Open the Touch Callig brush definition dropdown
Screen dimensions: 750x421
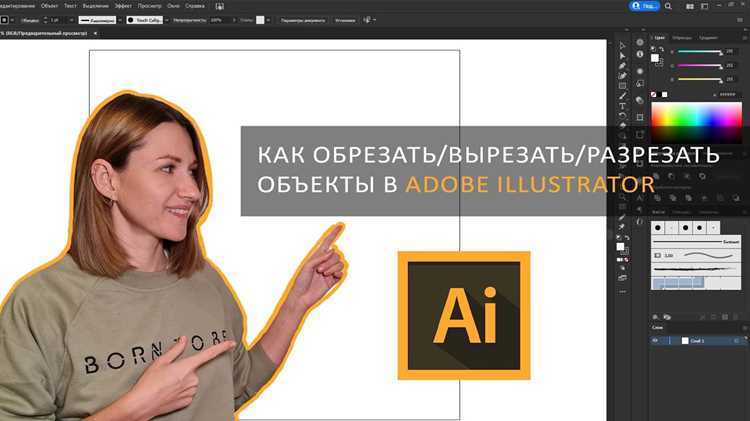point(166,21)
